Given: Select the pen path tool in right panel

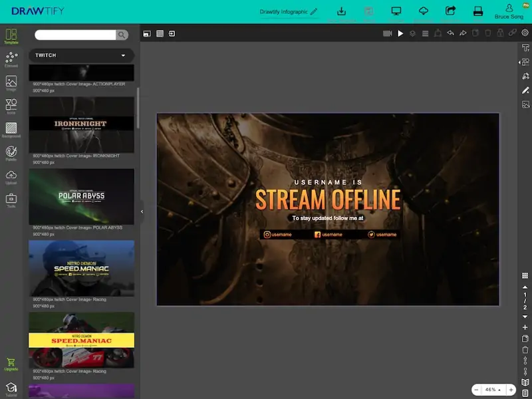Looking at the screenshot, I should [525, 76].
